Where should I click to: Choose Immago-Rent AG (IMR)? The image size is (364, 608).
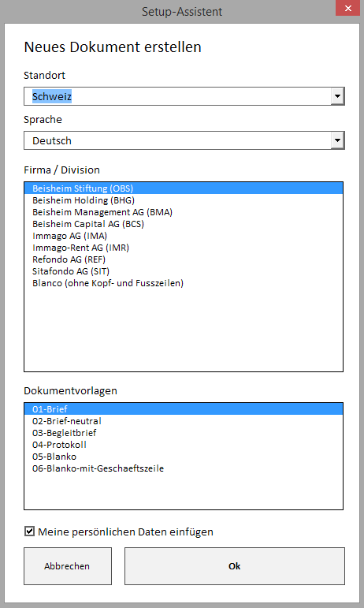point(184,248)
